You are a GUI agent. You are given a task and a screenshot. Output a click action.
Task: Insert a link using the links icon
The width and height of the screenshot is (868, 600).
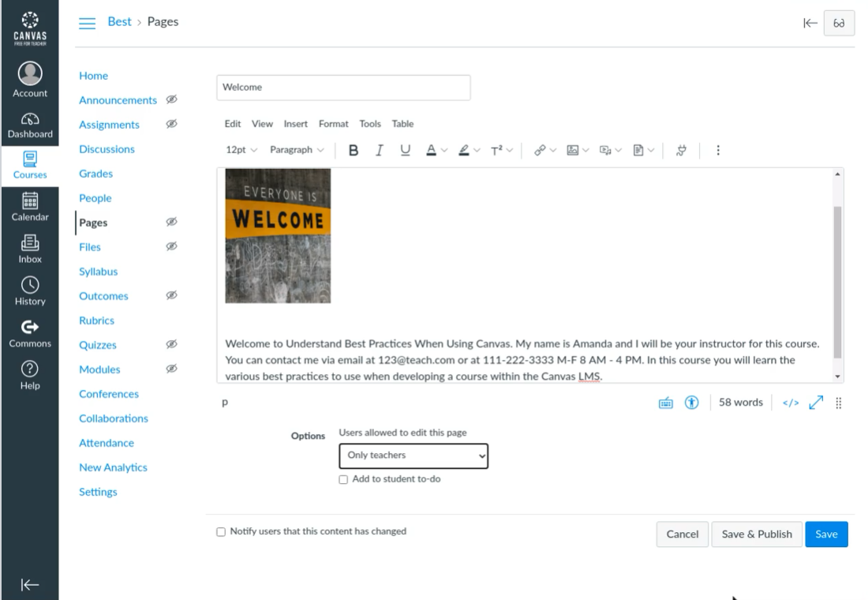coord(540,150)
